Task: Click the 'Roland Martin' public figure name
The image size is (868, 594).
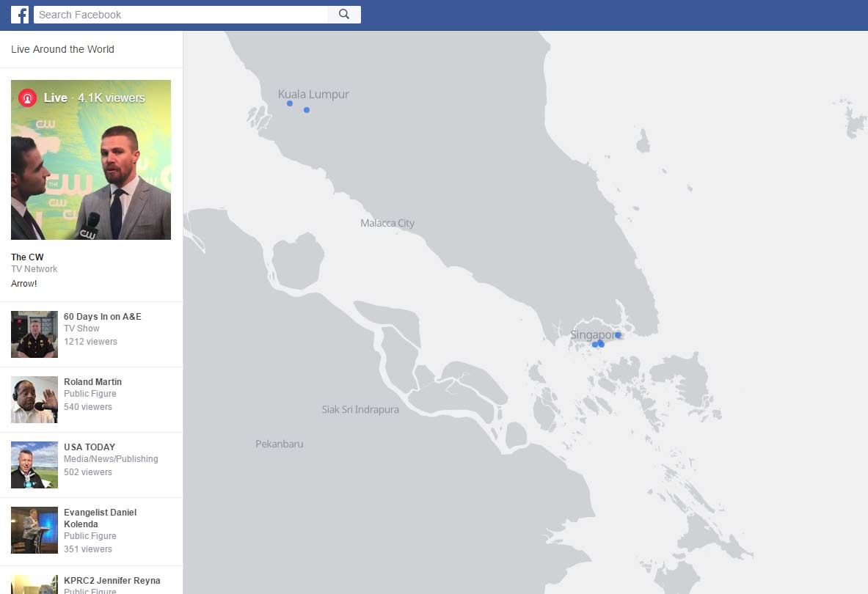Action: pos(92,381)
